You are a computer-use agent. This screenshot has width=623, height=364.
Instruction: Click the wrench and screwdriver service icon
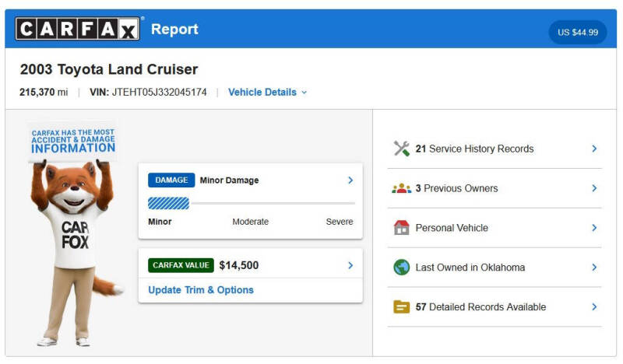401,149
